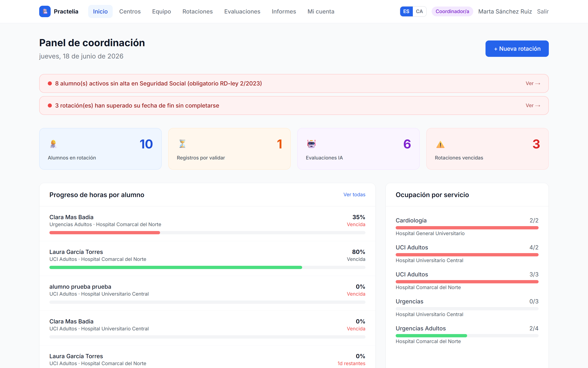
Task: Click Salir to log out
Action: (x=542, y=11)
